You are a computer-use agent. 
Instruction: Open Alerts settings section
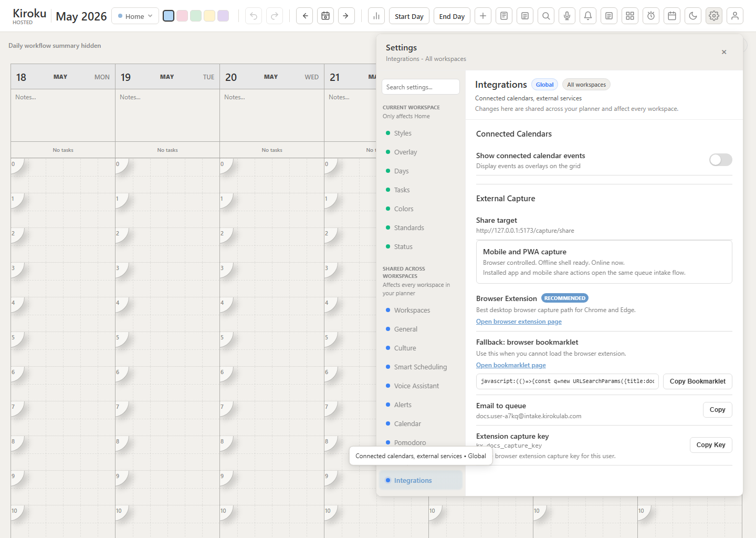[421, 405]
